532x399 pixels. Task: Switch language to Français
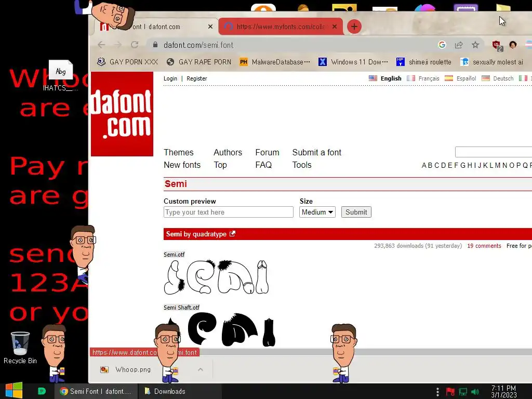[423, 78]
